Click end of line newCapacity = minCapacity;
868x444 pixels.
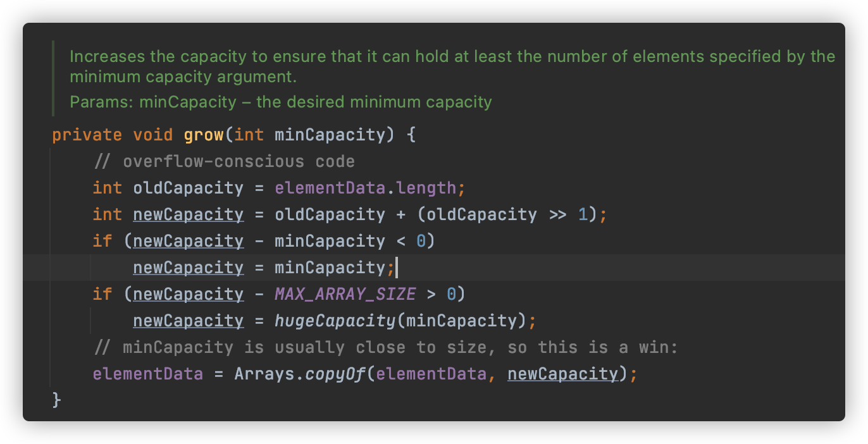tap(396, 268)
